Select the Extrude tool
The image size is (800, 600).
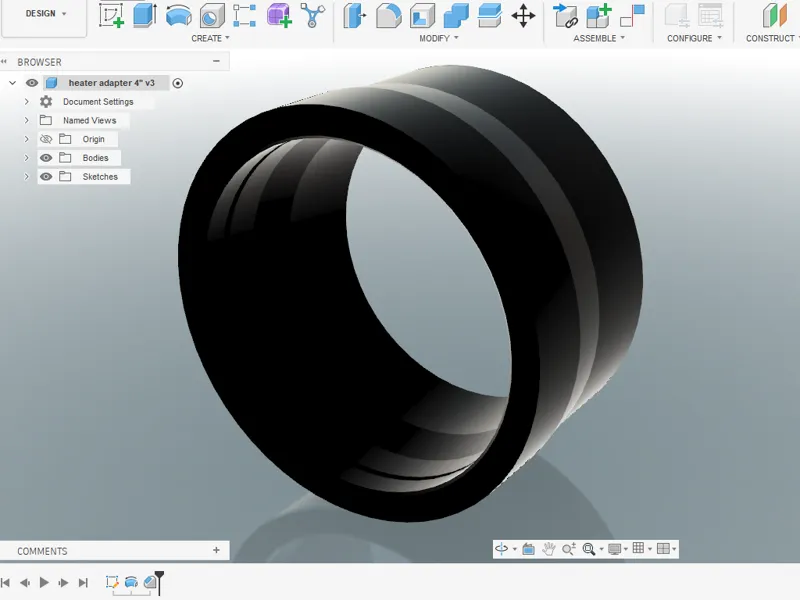coord(144,15)
